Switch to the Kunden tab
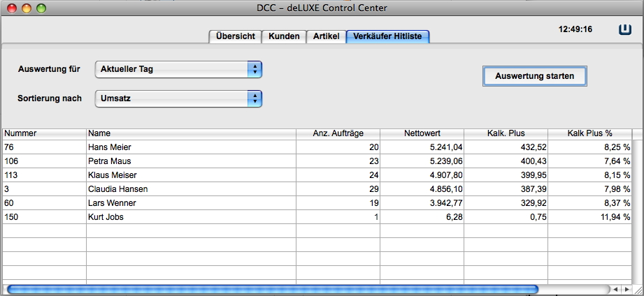 click(x=284, y=36)
